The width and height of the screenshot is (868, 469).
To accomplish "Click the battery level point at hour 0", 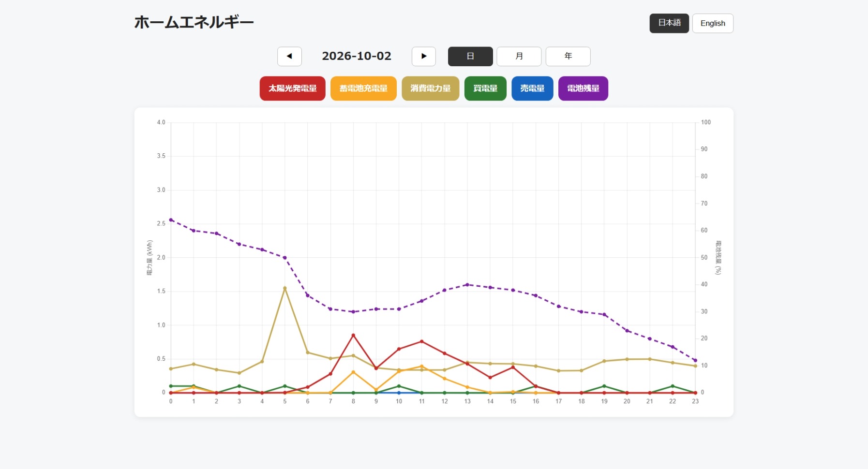I will [x=171, y=220].
